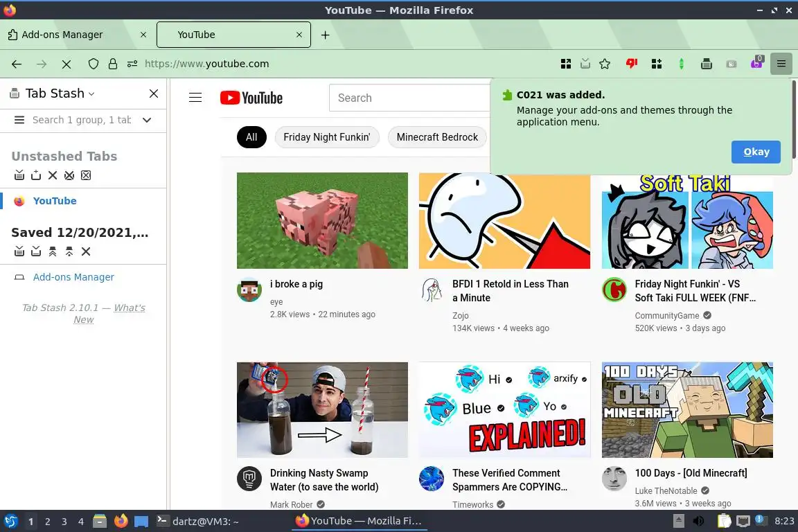
Task: Open the 100 Days Old Minecraft thumbnail
Action: pos(687,410)
